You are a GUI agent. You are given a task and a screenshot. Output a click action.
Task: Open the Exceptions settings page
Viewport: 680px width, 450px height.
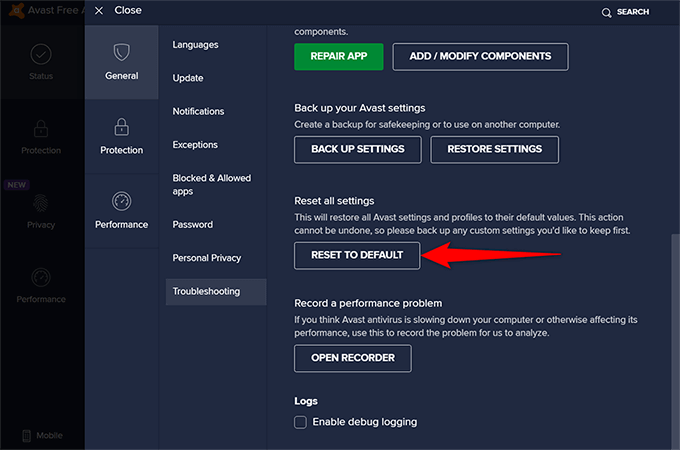pyautogui.click(x=195, y=145)
